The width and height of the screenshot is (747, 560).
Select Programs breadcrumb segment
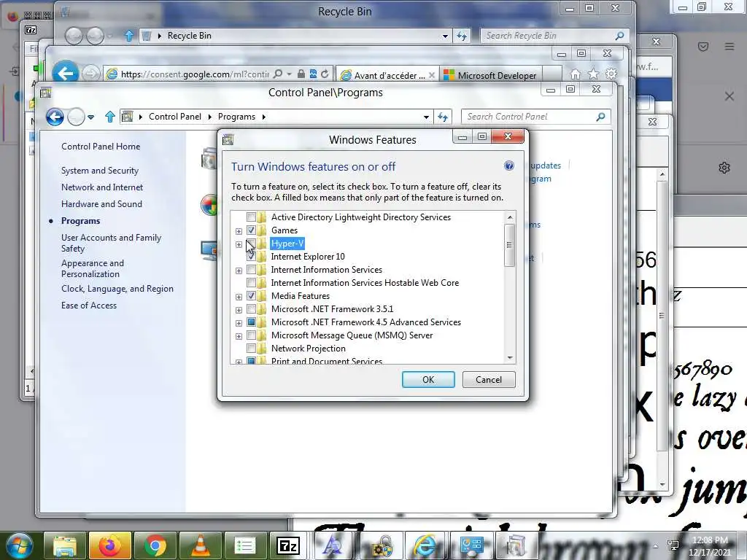click(x=237, y=117)
